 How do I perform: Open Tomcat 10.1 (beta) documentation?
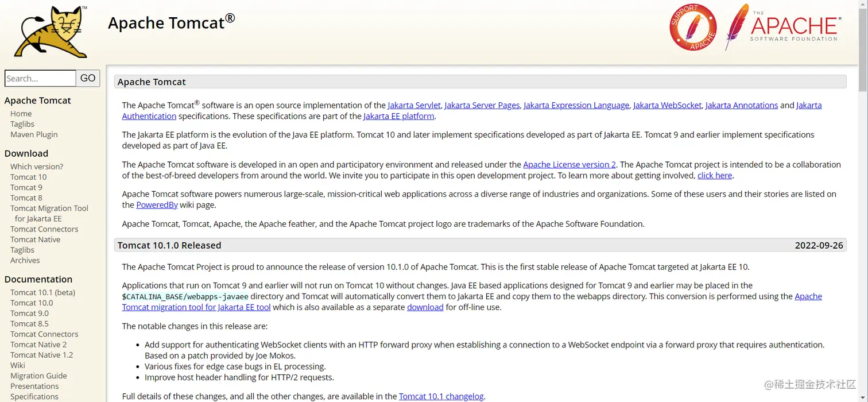(42, 292)
